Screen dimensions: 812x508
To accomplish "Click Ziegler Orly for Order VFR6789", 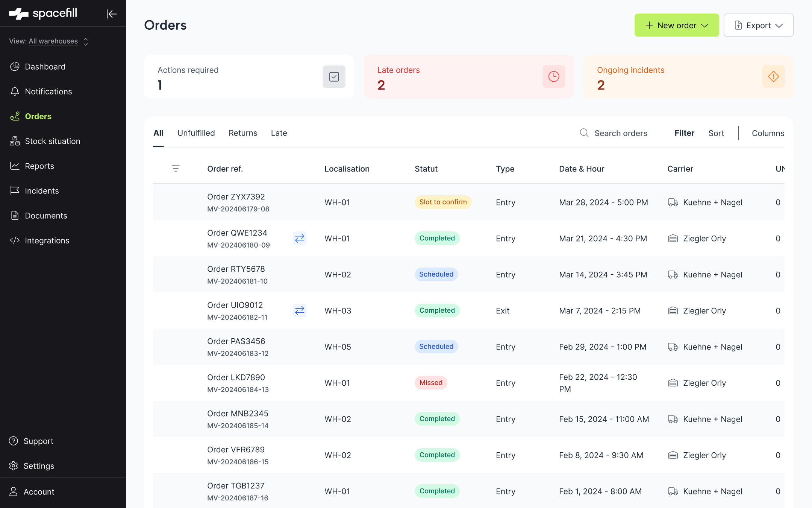I will click(x=704, y=455).
